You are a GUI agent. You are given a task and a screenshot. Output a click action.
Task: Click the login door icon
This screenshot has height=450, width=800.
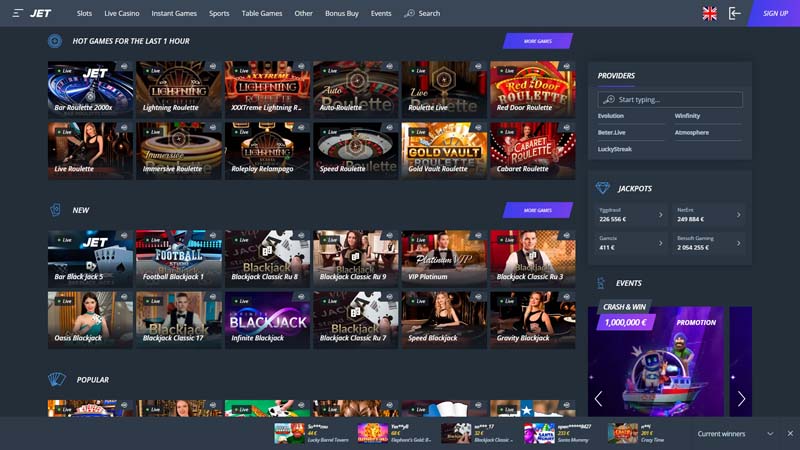[x=734, y=14]
